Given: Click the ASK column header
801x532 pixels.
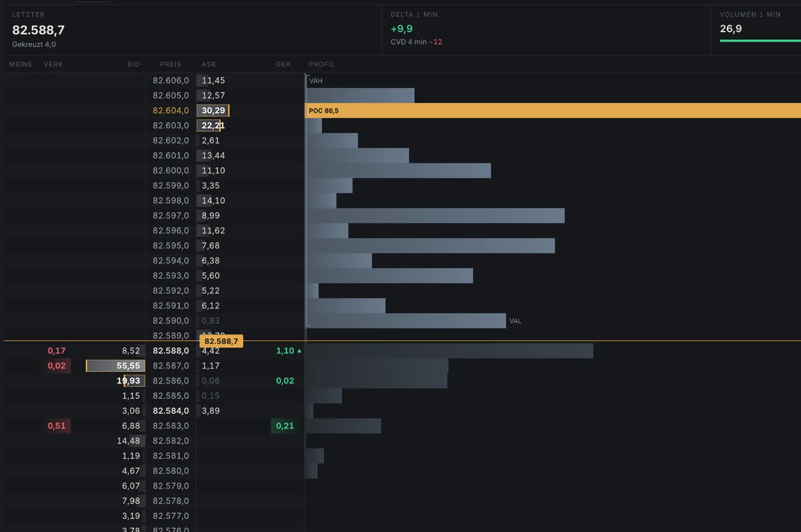Looking at the screenshot, I should (x=209, y=65).
